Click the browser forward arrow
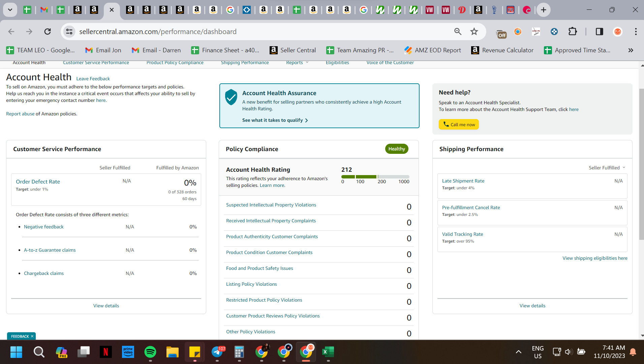This screenshot has height=364, width=644. tap(29, 31)
